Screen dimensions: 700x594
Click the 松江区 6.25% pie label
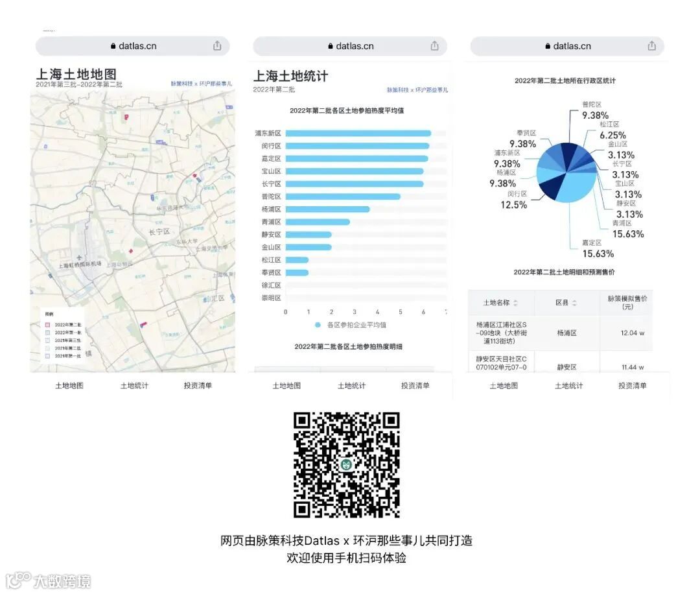[612, 130]
